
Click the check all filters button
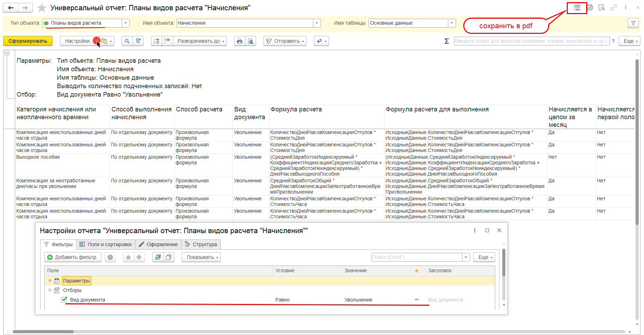(x=158, y=257)
